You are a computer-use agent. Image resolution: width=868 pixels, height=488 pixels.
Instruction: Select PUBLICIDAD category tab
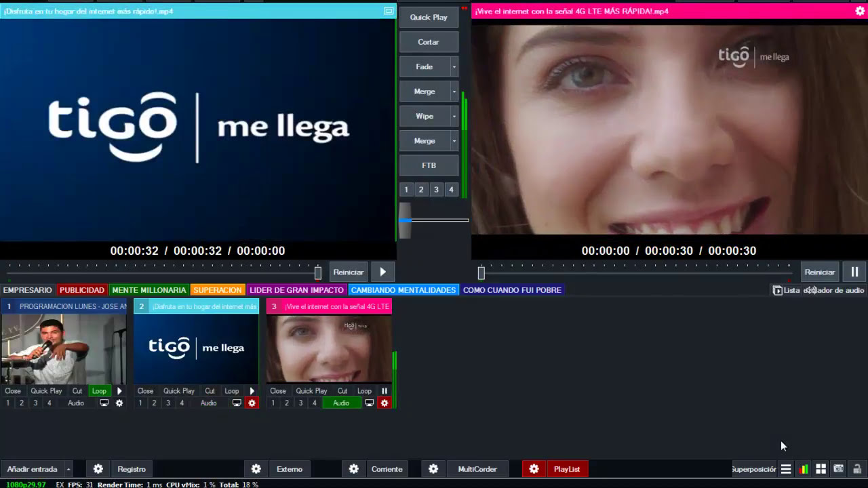click(82, 290)
